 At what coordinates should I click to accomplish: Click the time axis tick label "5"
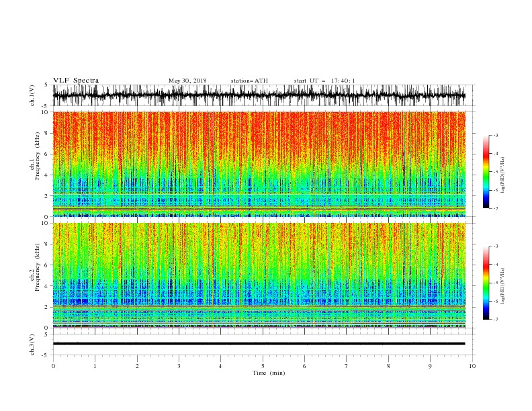click(263, 366)
